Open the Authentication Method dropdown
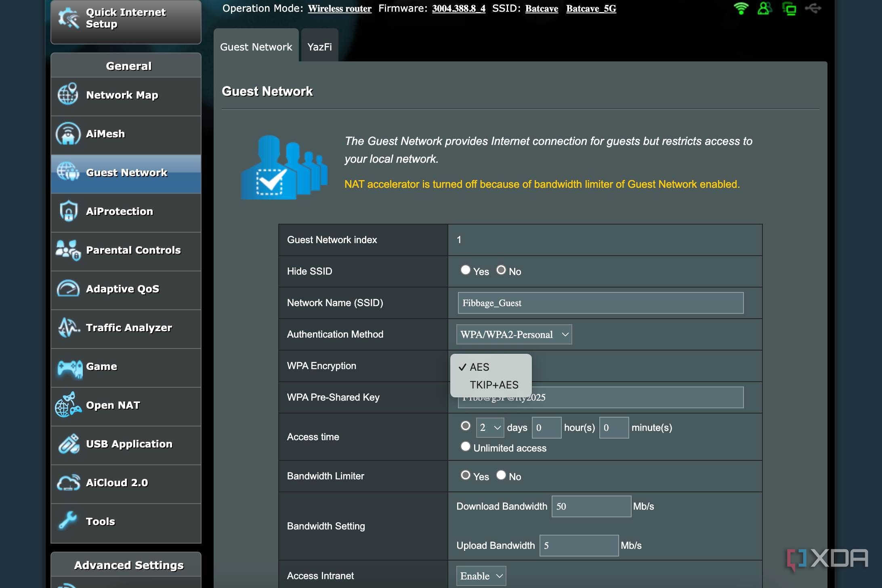The height and width of the screenshot is (588, 882). [x=514, y=334]
